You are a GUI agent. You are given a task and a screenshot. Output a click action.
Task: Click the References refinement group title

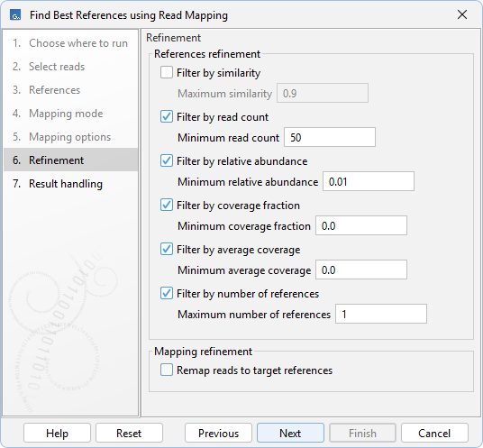pos(207,54)
